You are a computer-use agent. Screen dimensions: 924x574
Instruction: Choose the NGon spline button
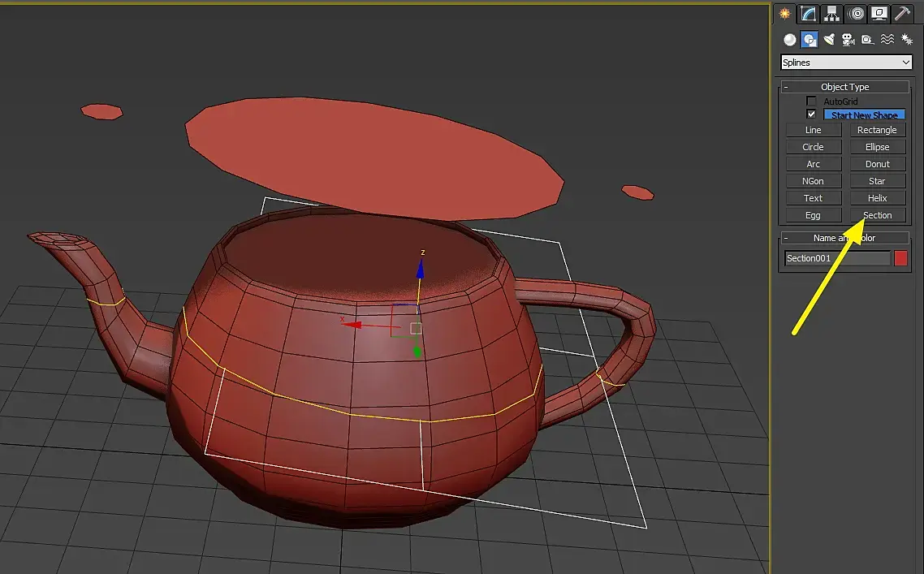tap(814, 181)
